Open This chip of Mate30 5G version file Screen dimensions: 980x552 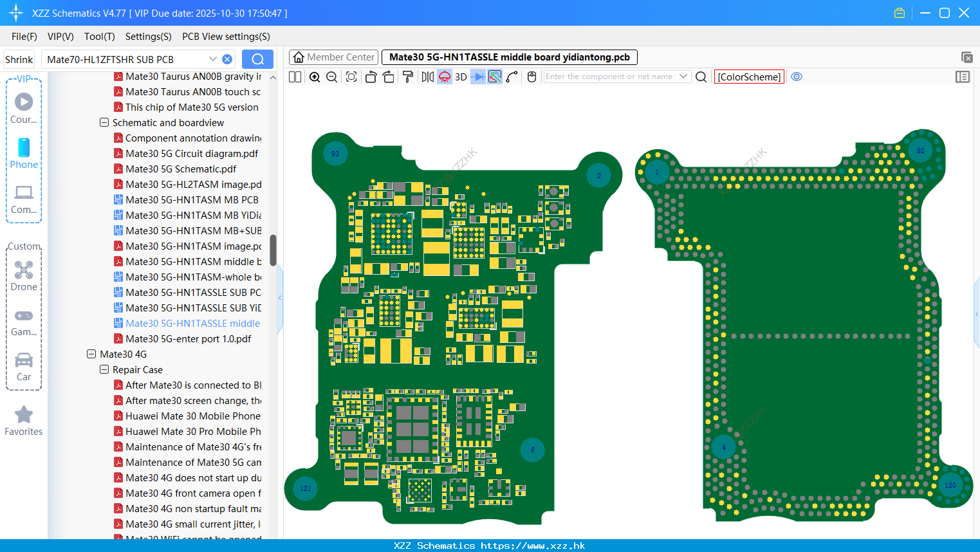pyautogui.click(x=192, y=107)
